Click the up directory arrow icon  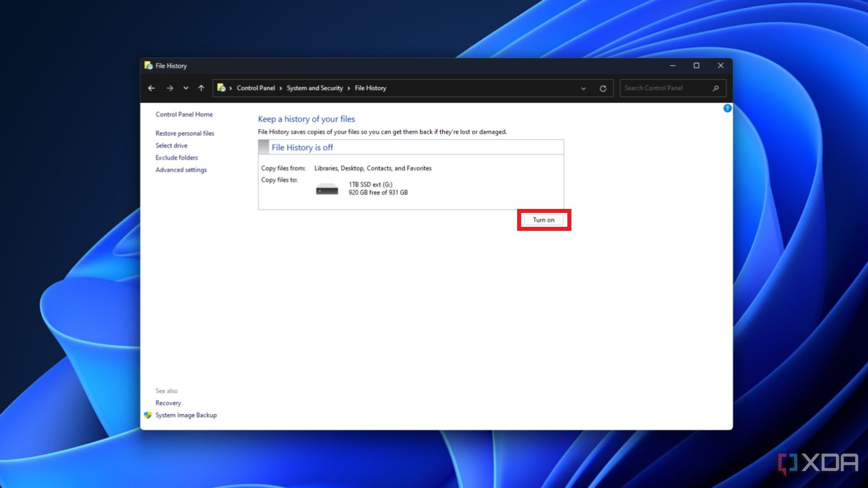click(201, 88)
